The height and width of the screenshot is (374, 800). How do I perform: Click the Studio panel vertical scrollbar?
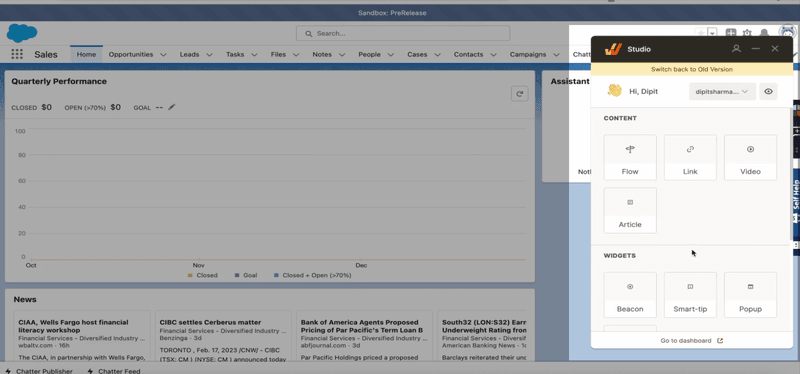coord(791,173)
